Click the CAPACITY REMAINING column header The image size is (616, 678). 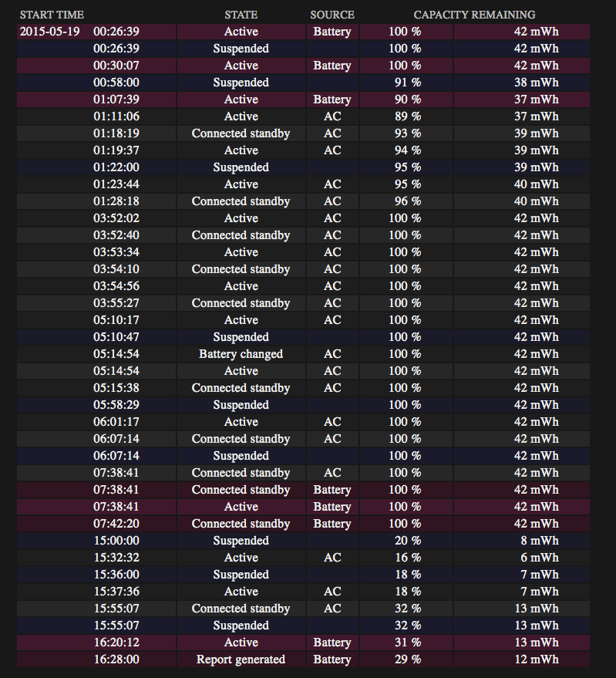pos(474,15)
